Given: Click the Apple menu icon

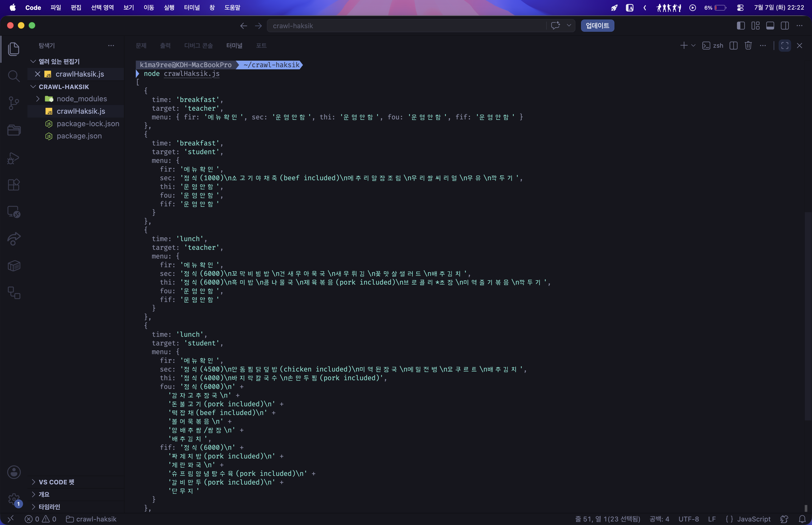Looking at the screenshot, I should click(x=13, y=8).
